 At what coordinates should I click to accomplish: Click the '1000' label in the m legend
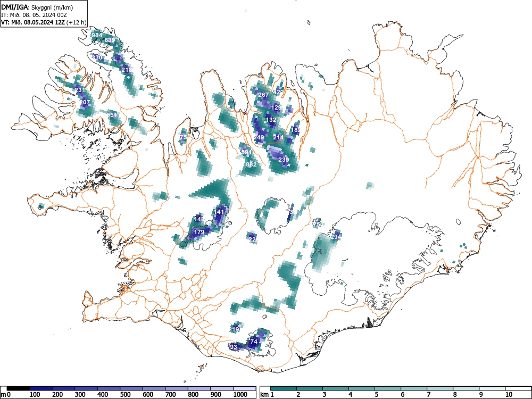(x=240, y=394)
